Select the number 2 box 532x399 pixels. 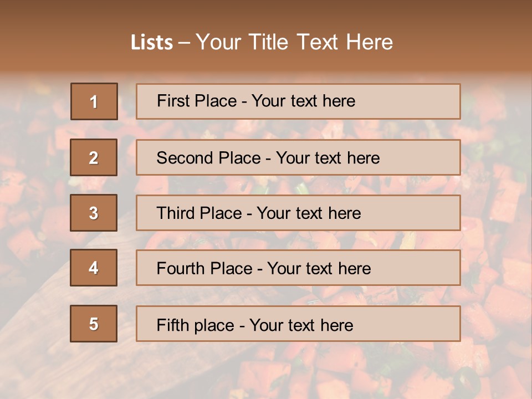point(94,157)
